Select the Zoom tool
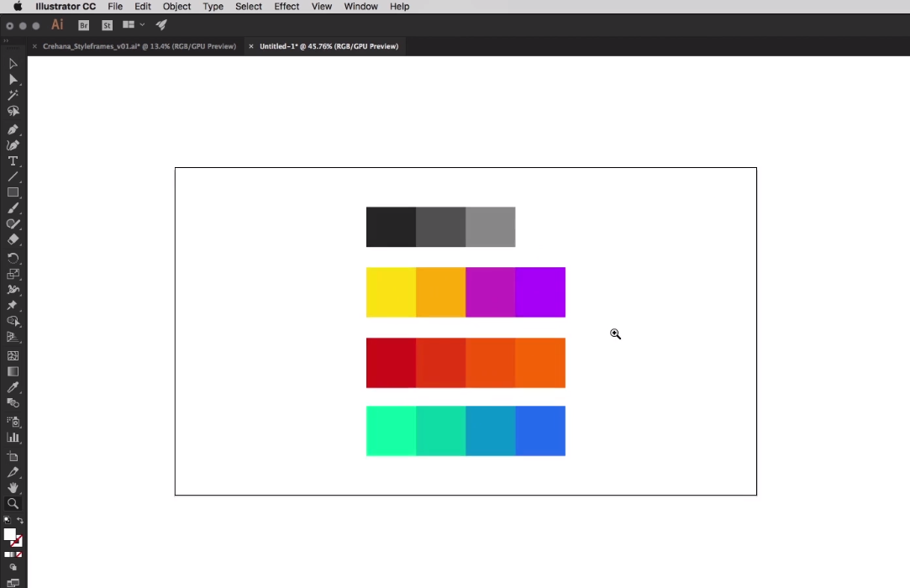The image size is (910, 588). (13, 504)
